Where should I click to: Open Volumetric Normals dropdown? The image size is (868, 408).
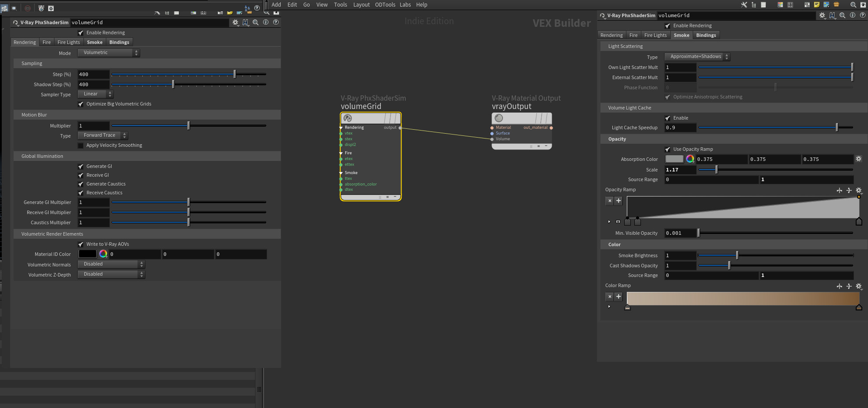pyautogui.click(x=111, y=264)
